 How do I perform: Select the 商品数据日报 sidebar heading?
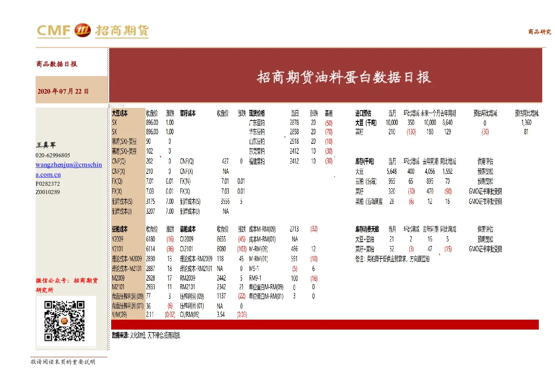[57, 64]
